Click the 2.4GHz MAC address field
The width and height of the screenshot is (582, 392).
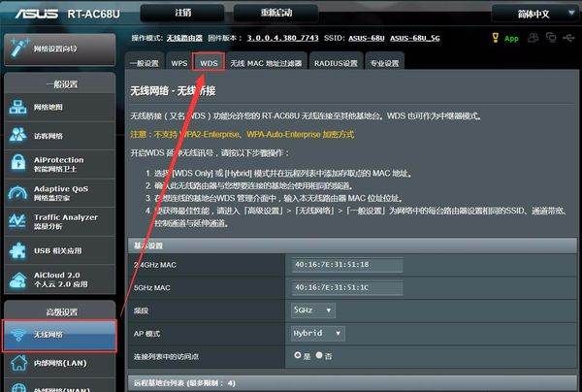346,264
